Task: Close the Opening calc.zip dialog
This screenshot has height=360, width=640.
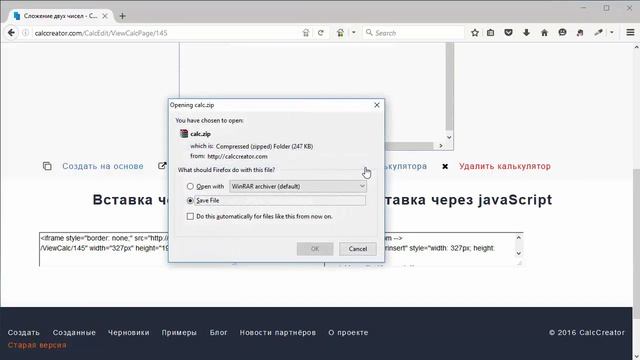Action: [x=377, y=105]
